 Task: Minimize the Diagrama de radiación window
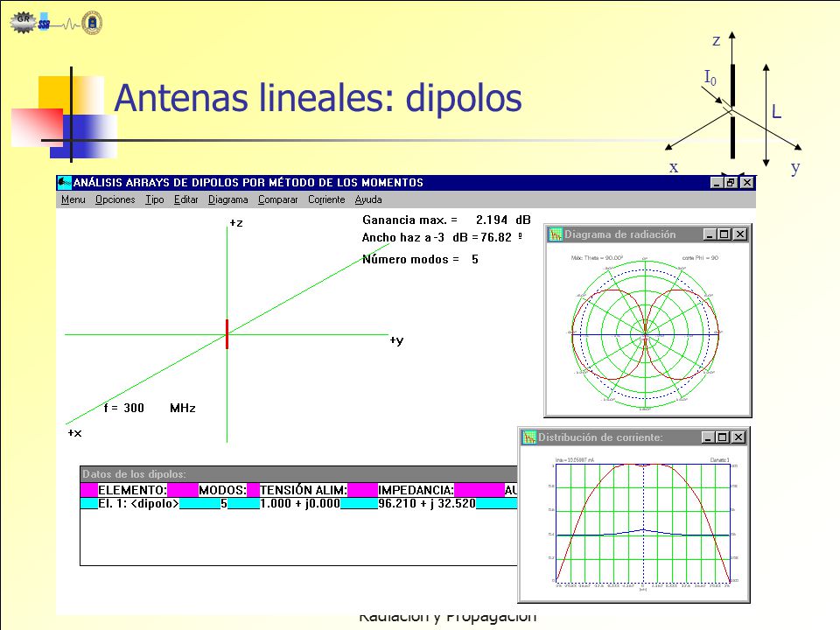coord(710,234)
